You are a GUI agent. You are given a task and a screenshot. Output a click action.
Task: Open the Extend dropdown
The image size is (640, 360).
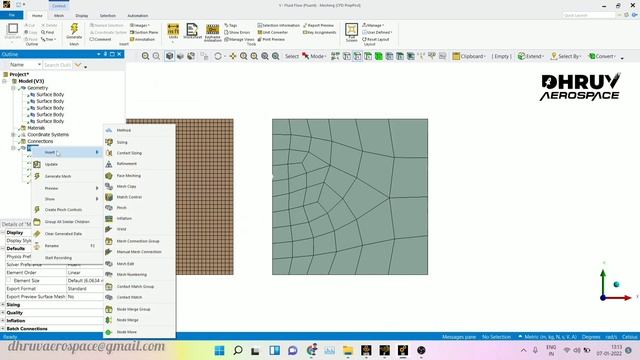[531, 56]
